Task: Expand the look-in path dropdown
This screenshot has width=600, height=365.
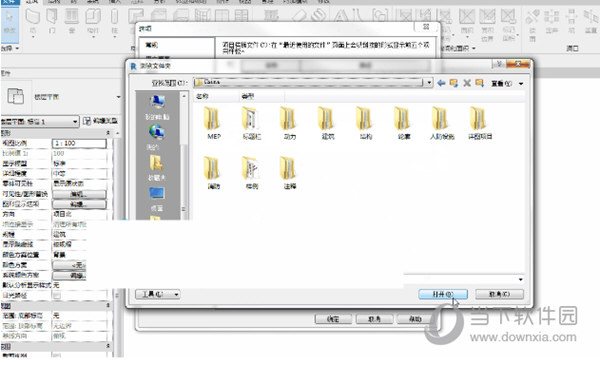Action: click(x=429, y=83)
